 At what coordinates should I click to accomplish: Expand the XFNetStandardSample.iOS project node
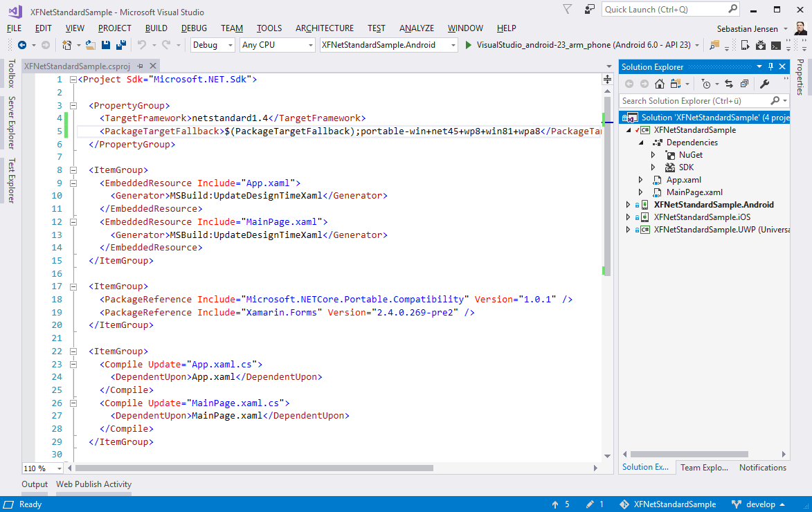(x=629, y=217)
